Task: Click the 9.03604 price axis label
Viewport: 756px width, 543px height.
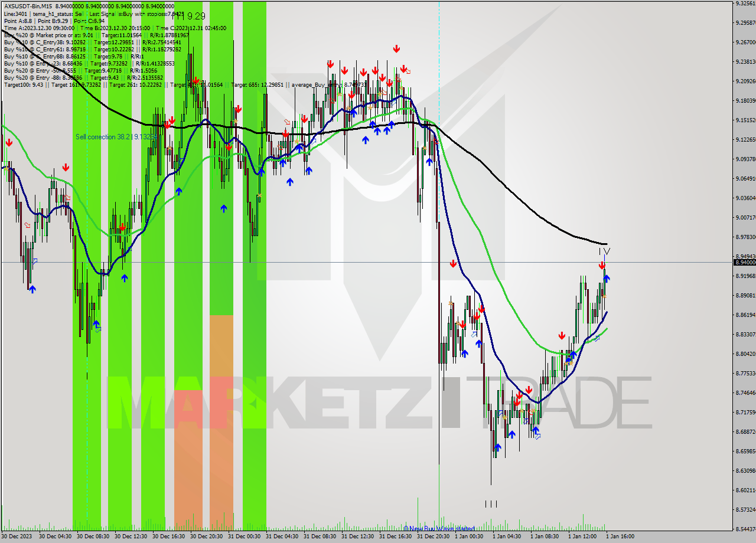Action: point(745,198)
